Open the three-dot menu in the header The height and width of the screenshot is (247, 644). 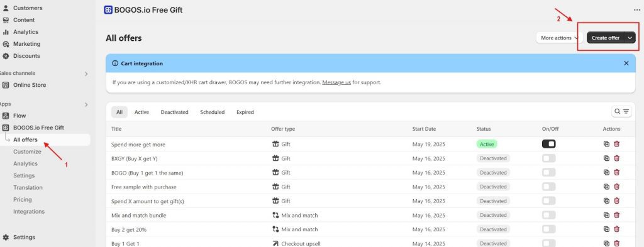636,10
